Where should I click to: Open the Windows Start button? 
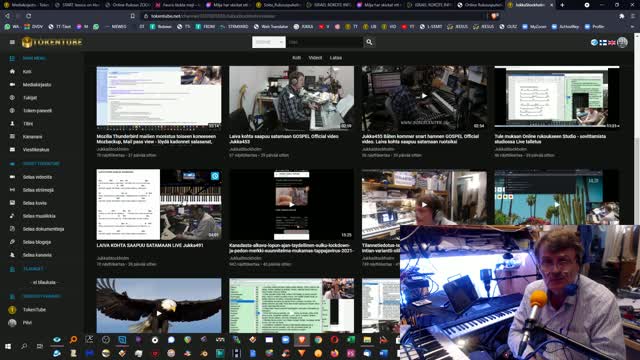8,347
